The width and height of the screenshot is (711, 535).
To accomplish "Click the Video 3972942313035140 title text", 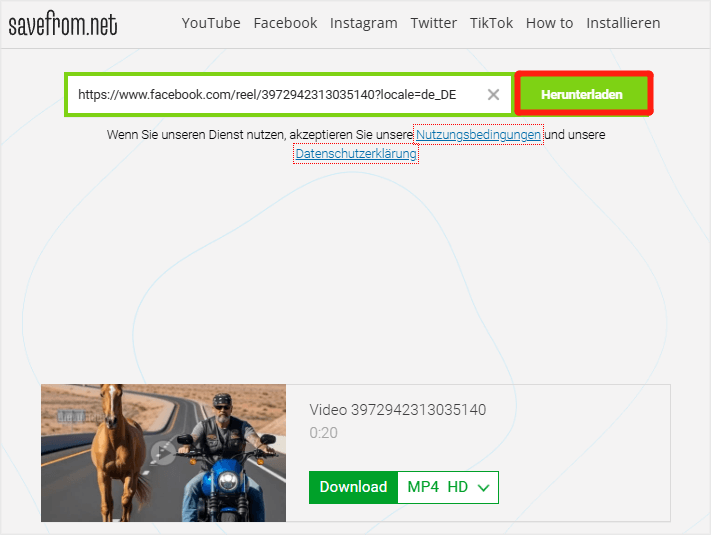I will click(x=398, y=410).
